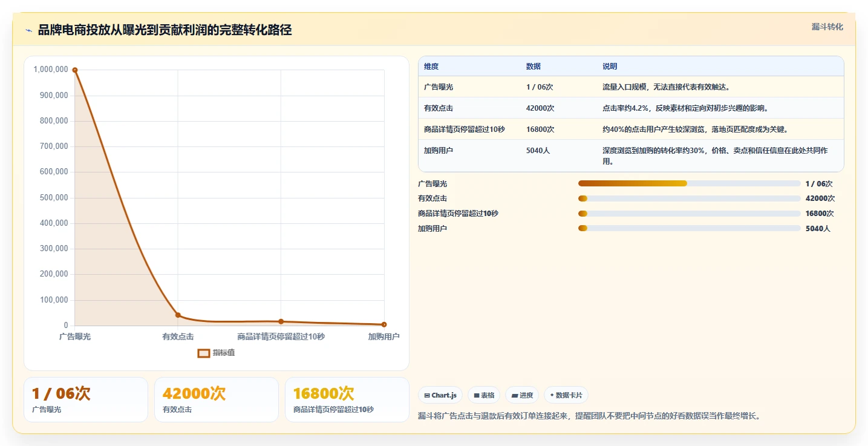The height and width of the screenshot is (446, 868).
Task: Click the 16800次 table data cell
Action: point(540,130)
